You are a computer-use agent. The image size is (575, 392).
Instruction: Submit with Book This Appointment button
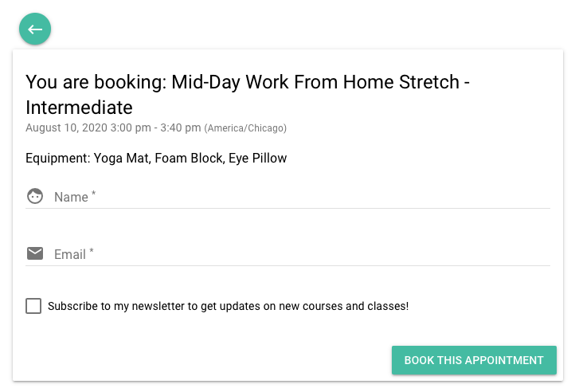coord(474,360)
